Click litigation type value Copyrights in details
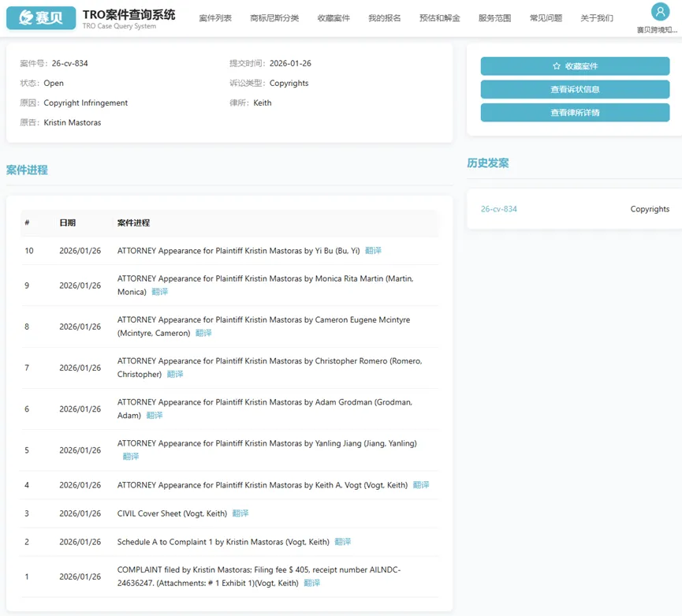Screen dimensions: 682x616 289,83
